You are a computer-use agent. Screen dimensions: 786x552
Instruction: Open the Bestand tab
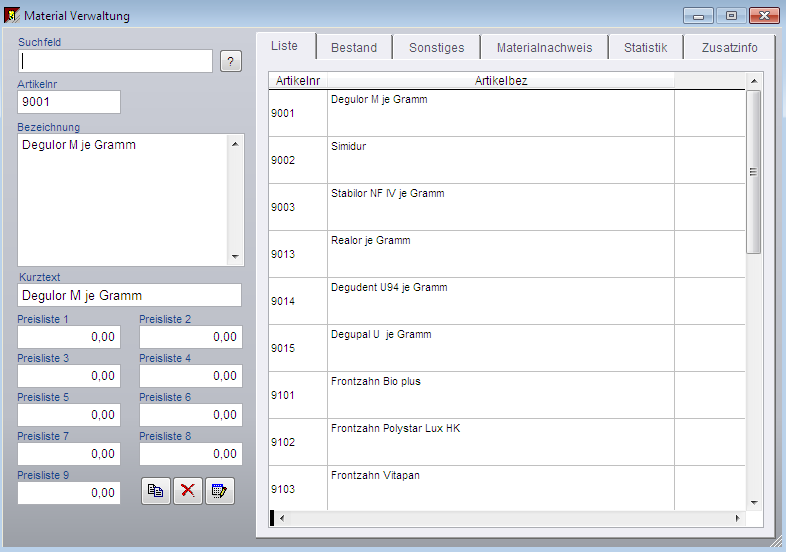[354, 48]
